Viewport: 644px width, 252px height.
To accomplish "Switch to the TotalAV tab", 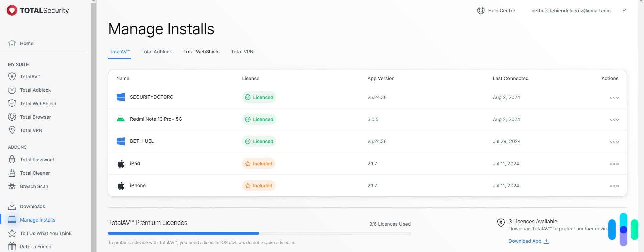I will coord(120,52).
